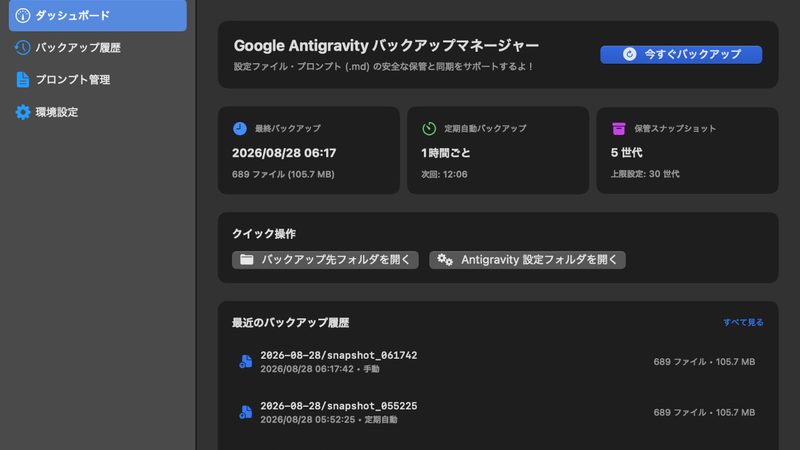Click the pink archive box icon
Screen dimensions: 800x450
tap(618, 129)
